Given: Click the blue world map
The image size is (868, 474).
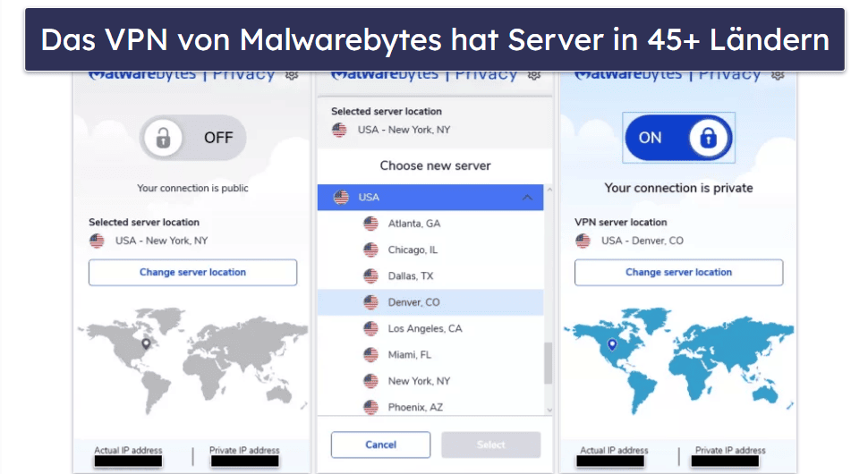Looking at the screenshot, I should 678,360.
